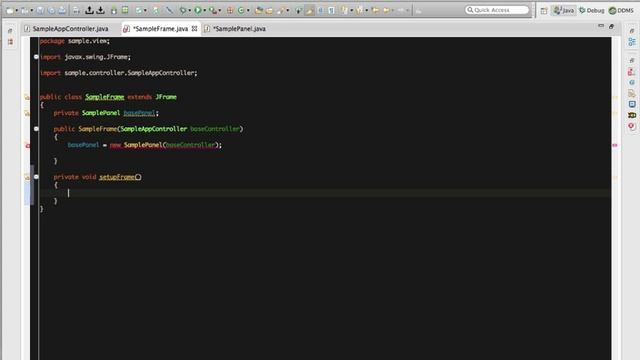This screenshot has width=640, height=360.
Task: Click the New Java Class icon
Action: coord(241,11)
